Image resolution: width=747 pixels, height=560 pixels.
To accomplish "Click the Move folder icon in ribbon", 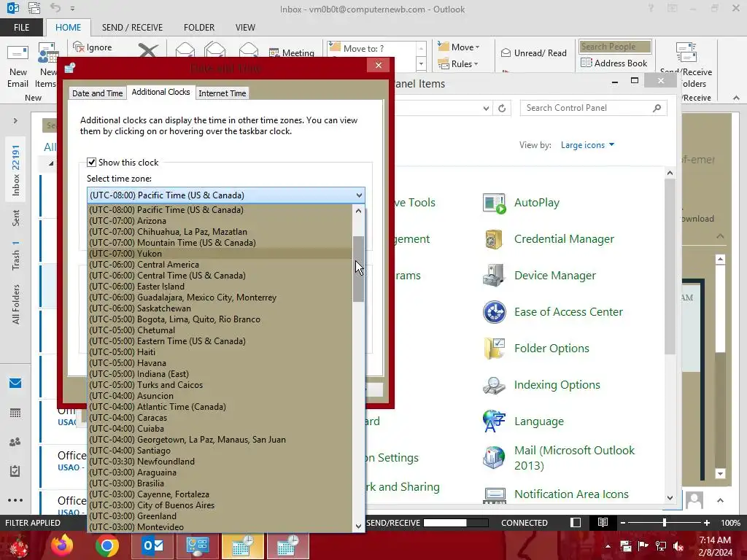I will 444,47.
